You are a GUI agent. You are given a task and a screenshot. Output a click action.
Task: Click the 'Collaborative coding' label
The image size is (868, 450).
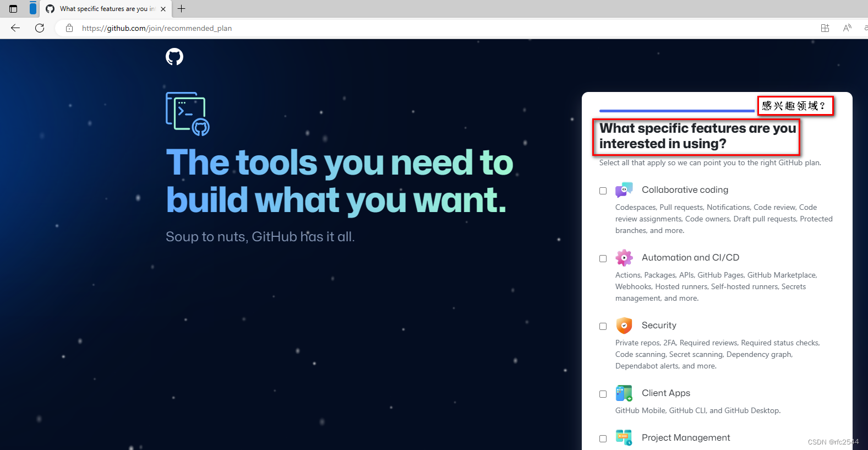[x=685, y=189]
